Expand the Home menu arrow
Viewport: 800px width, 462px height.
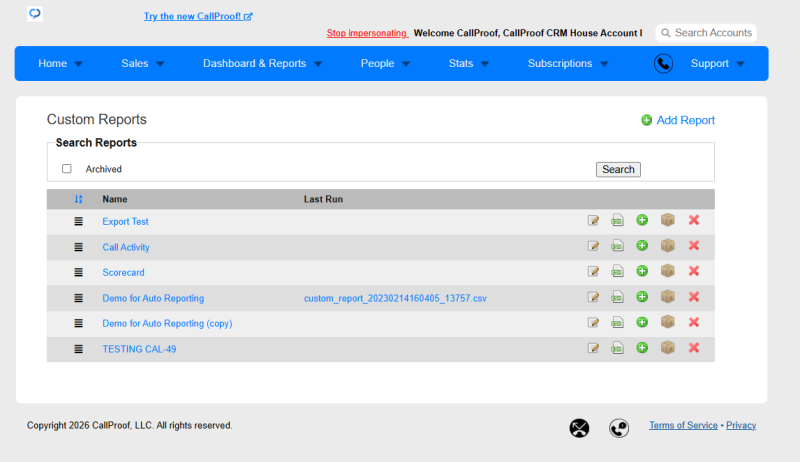point(79,64)
